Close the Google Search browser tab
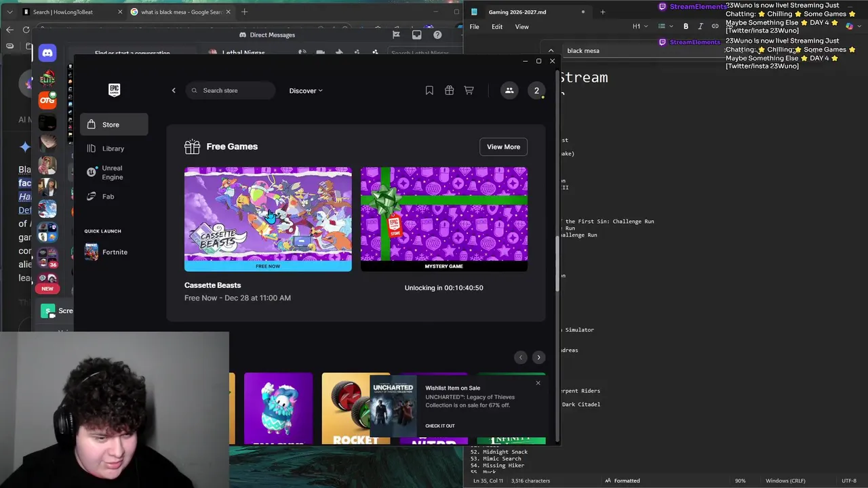Screen dimensions: 868x488 (229, 12)
